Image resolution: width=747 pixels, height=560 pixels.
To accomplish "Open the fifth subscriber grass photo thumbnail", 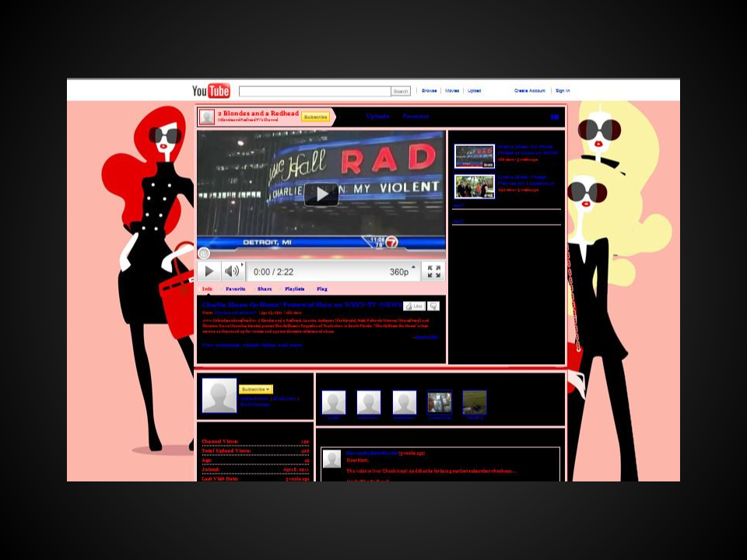I will click(475, 402).
